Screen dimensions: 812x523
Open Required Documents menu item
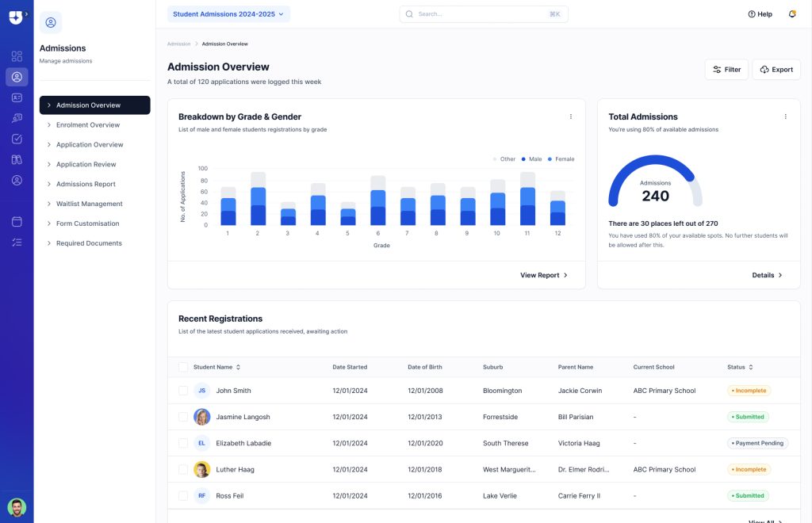click(x=95, y=242)
